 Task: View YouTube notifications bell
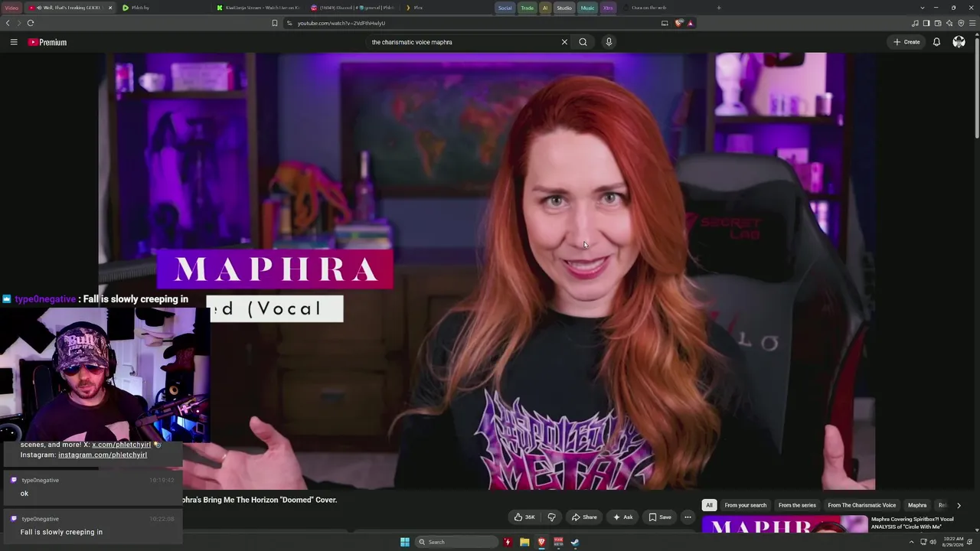tap(936, 42)
